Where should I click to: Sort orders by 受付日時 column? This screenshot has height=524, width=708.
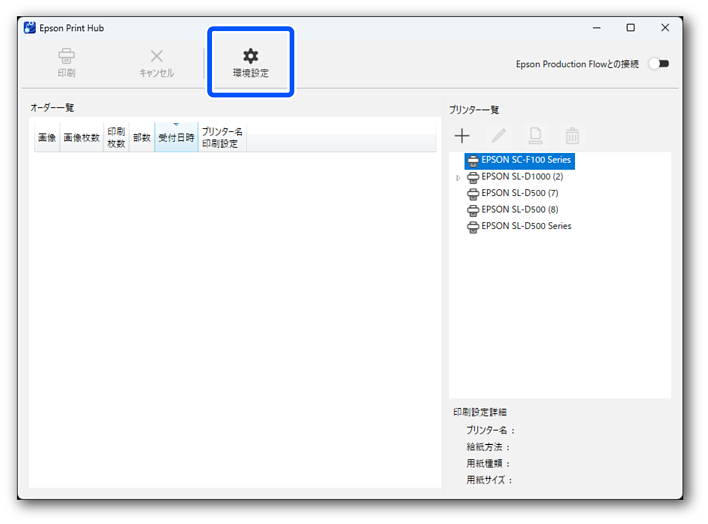tap(176, 138)
